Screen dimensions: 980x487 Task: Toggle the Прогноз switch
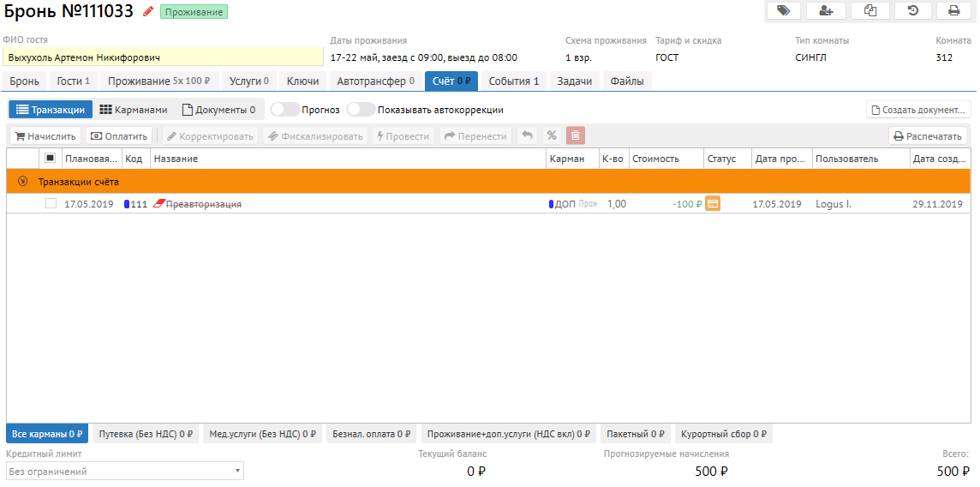284,110
